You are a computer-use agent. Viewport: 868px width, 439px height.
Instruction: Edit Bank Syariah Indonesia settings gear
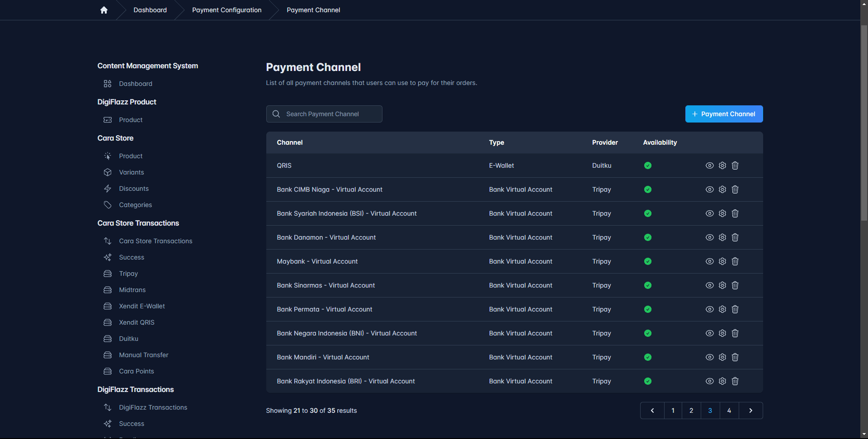click(722, 213)
